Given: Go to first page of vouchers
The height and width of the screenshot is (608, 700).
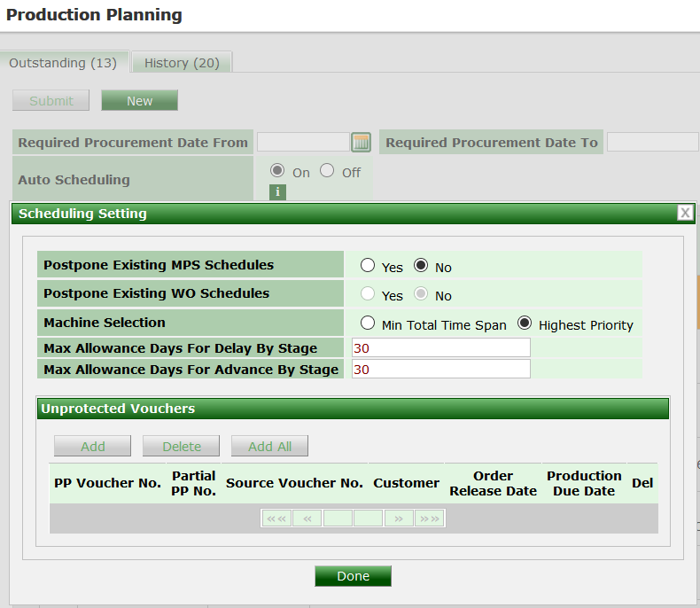Looking at the screenshot, I should (x=276, y=518).
